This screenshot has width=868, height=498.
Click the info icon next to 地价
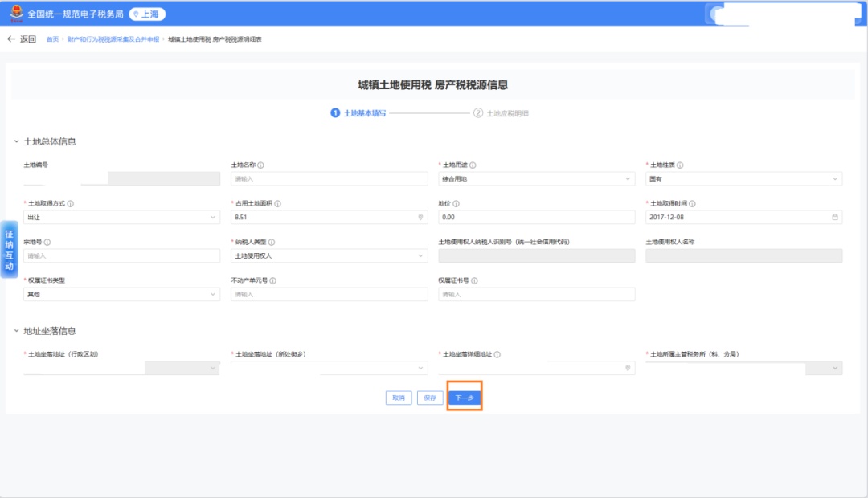(456, 204)
